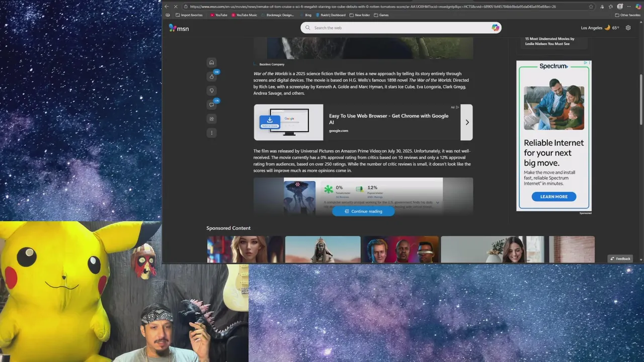Screen dimensions: 644x362
Task: Click the Bazelevs Company image credit
Action: pyautogui.click(x=272, y=64)
